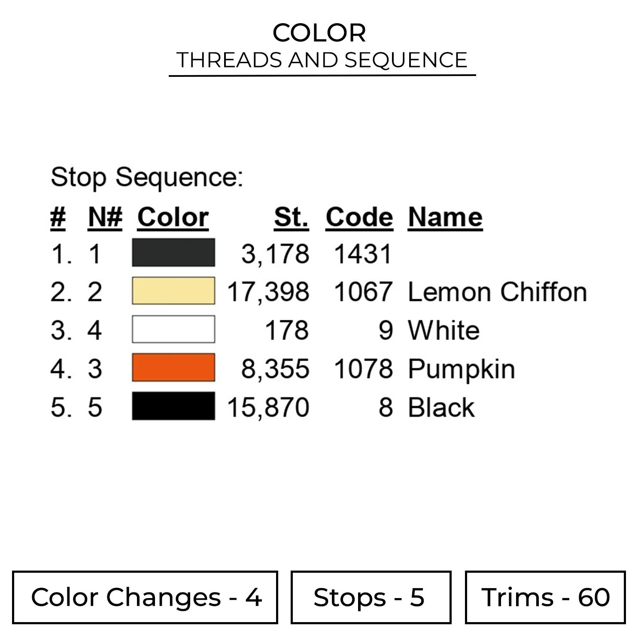
Task: Click the dark gray color swatch for code 1431
Action: coord(173,252)
